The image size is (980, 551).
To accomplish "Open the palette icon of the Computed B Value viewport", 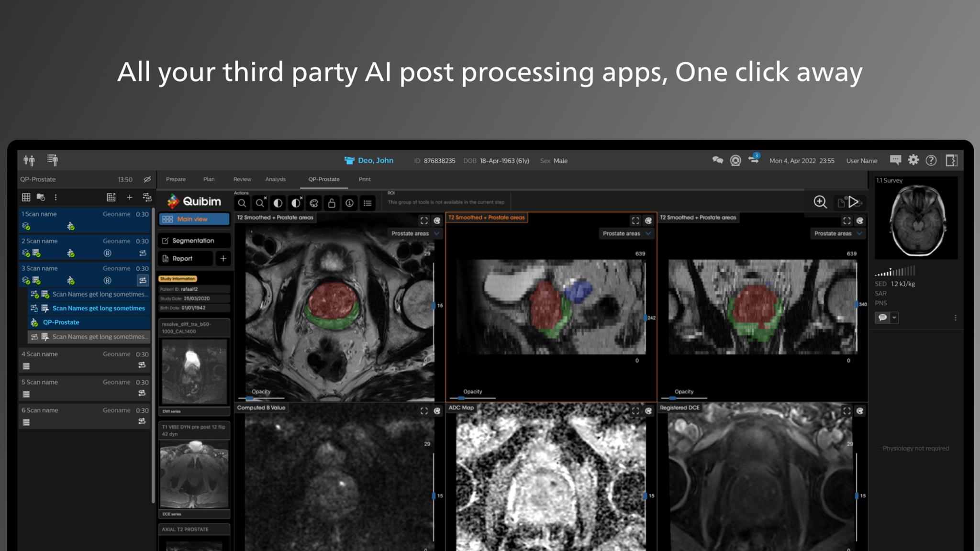I will pyautogui.click(x=437, y=411).
